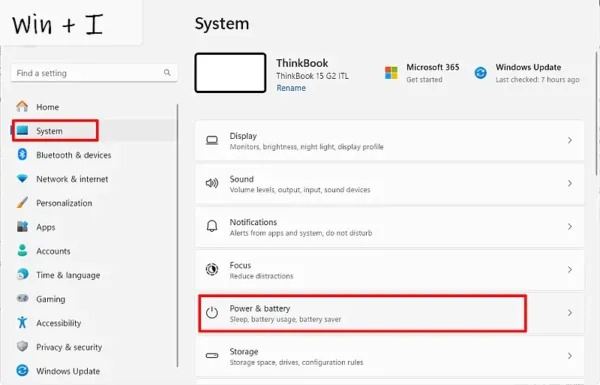Click "Volume levels, output, input" description

300,190
